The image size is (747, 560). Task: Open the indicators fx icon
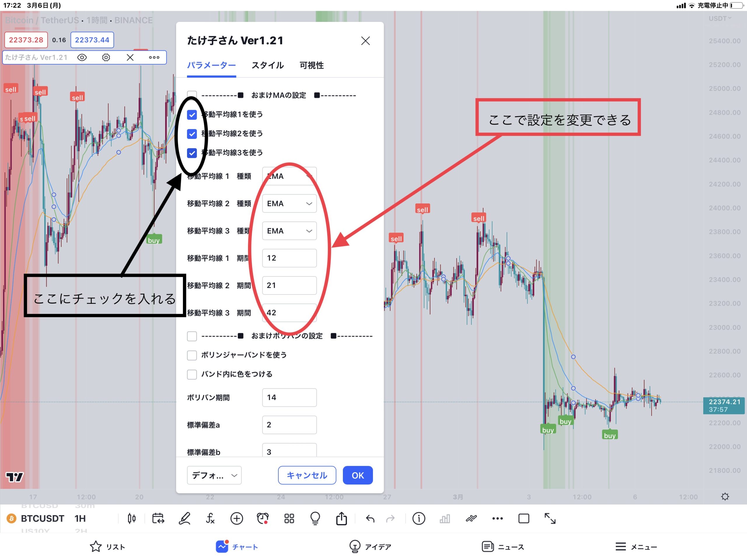[x=210, y=519]
